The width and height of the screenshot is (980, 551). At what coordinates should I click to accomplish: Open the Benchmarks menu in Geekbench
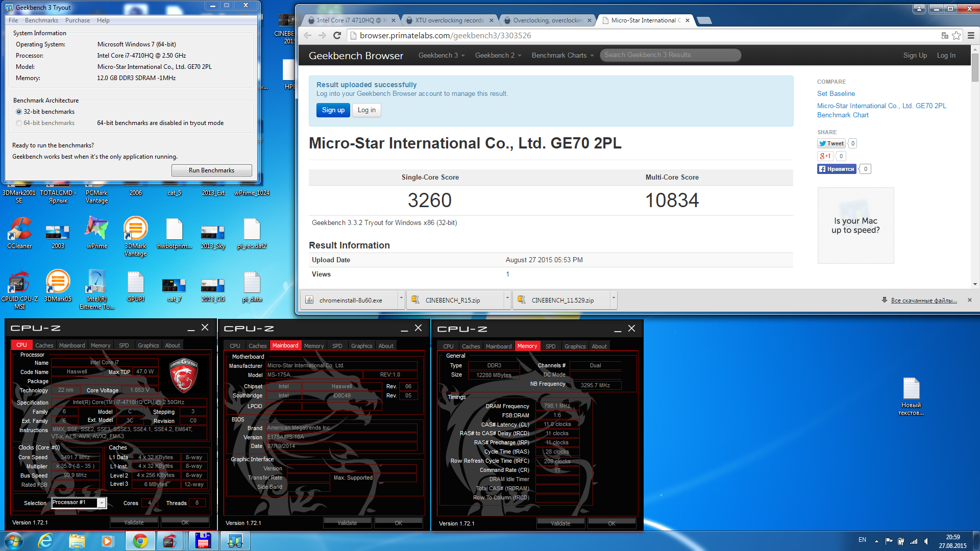click(41, 20)
